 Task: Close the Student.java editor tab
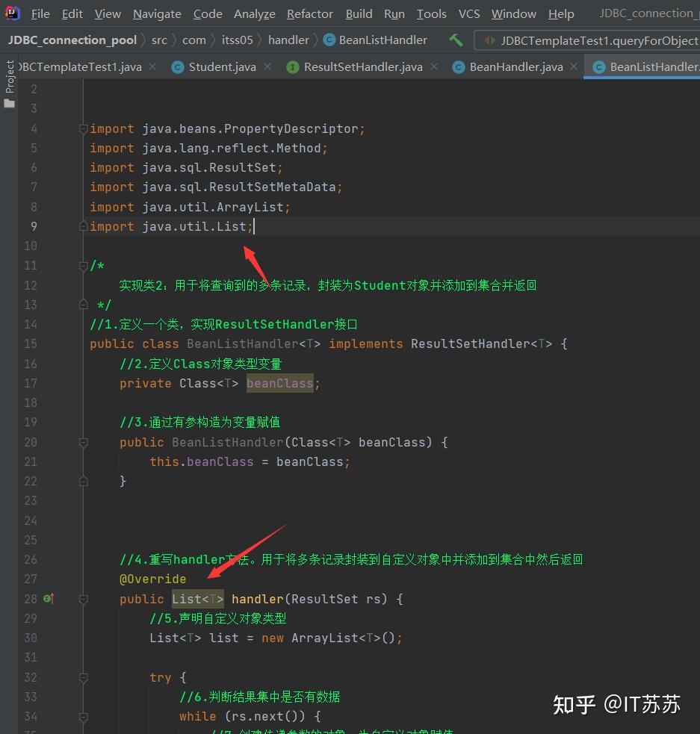click(267, 66)
